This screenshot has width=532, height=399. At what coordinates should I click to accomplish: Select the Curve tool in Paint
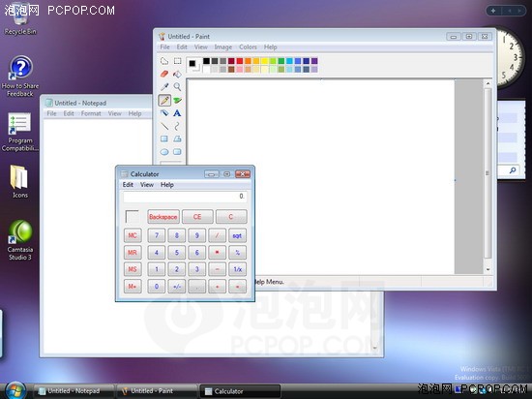point(177,126)
